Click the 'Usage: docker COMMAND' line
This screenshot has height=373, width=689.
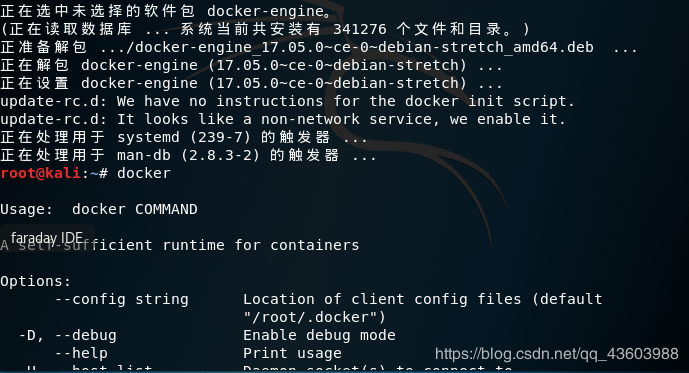(x=99, y=209)
